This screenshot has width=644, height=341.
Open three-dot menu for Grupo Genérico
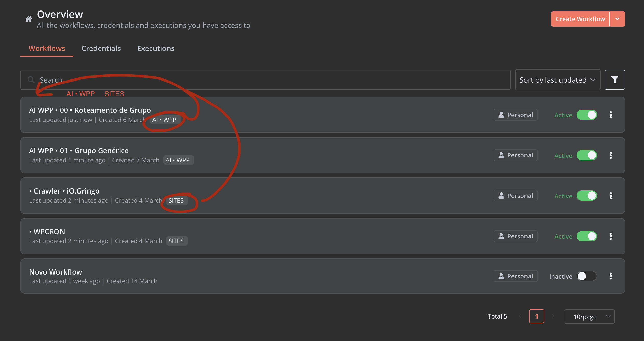(x=611, y=155)
